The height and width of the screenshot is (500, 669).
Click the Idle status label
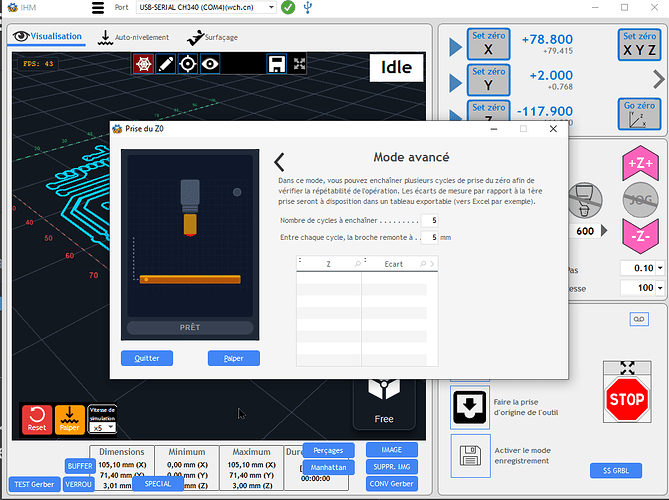coord(396,67)
